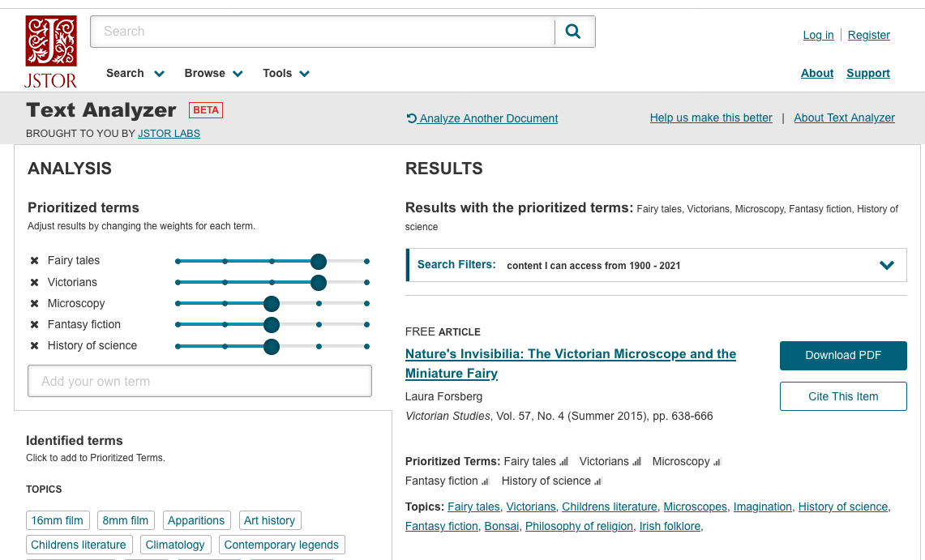
Task: Click the Cite This Item button
Action: (843, 396)
